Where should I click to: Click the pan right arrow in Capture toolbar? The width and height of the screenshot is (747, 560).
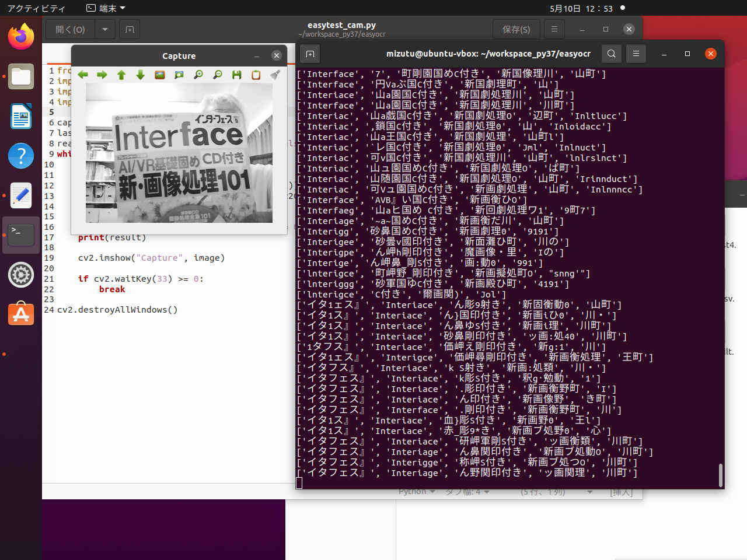pos(102,75)
